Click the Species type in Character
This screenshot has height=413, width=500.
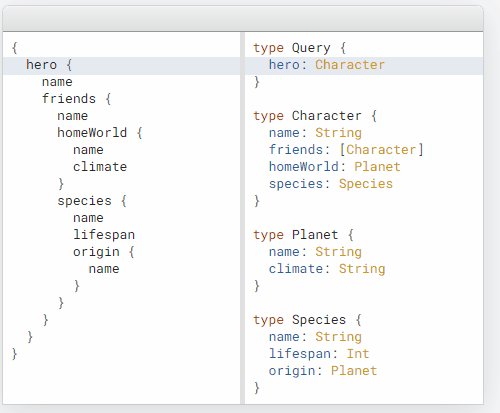point(366,184)
